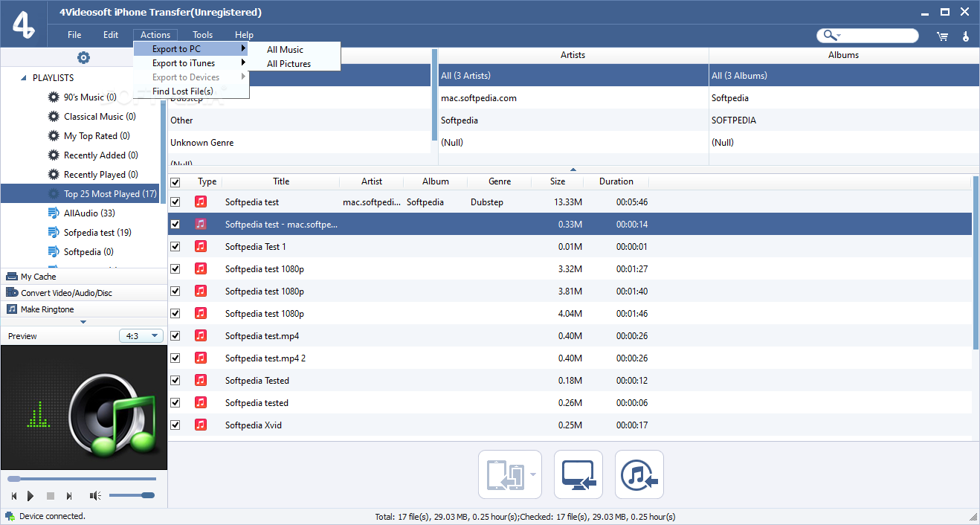Adjust the preview volume slider
This screenshot has height=525, width=980.
coord(132,495)
